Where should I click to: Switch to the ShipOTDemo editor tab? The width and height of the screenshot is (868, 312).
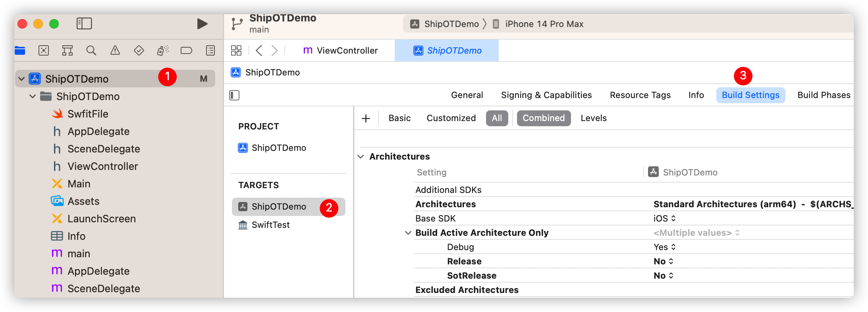coord(447,50)
